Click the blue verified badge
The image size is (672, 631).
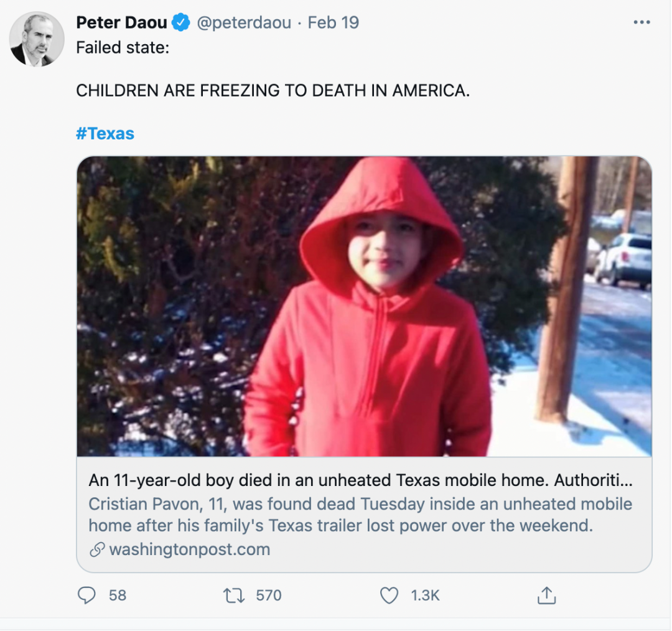click(181, 22)
